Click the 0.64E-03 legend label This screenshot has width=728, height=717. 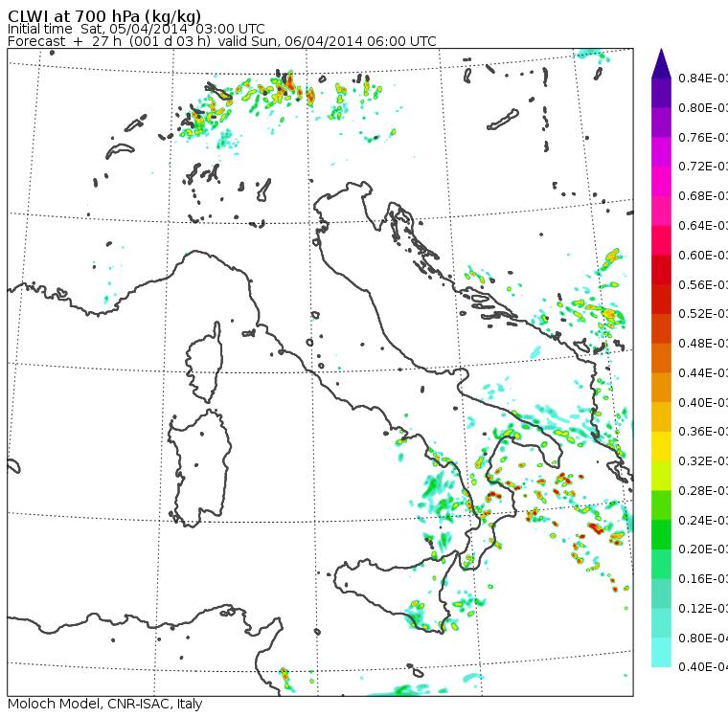pos(703,226)
